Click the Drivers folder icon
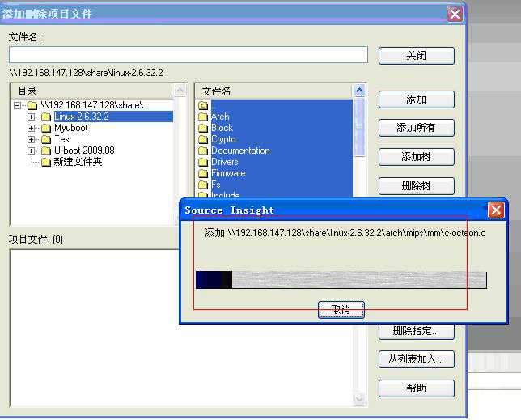The width and height of the screenshot is (521, 420). click(x=203, y=162)
